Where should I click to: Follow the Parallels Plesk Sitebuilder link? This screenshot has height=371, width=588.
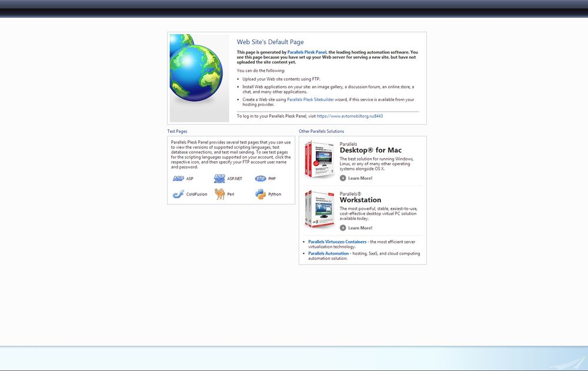pyautogui.click(x=310, y=99)
